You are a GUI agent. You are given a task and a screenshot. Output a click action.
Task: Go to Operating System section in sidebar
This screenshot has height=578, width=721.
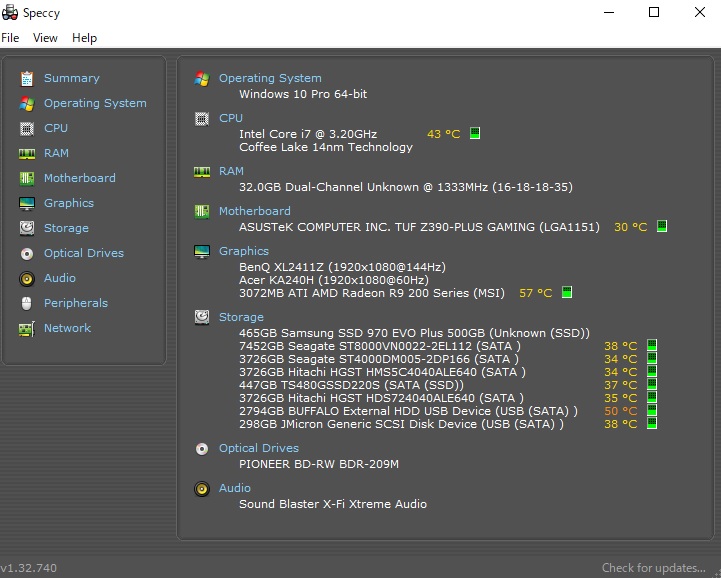point(95,103)
